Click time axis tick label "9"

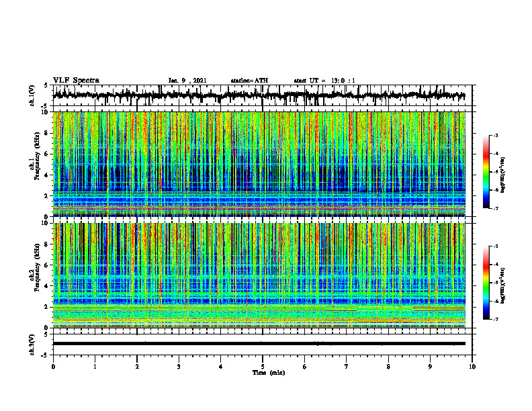point(430,367)
